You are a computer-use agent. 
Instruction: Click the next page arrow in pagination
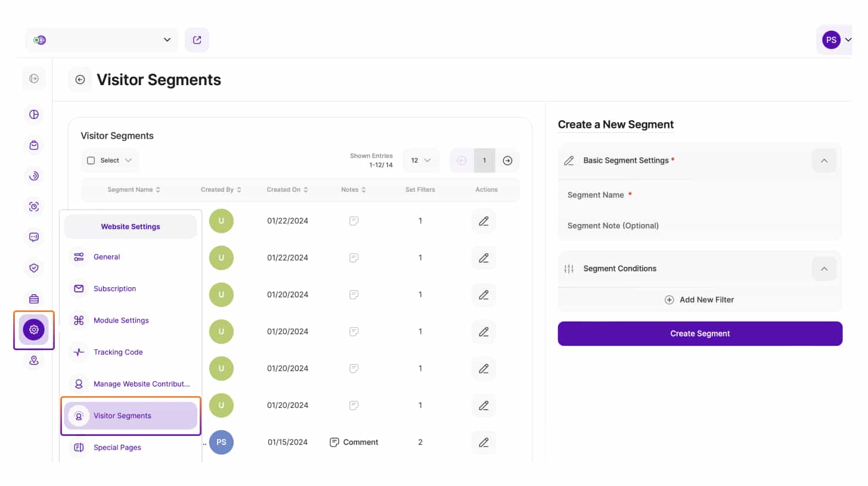(x=507, y=160)
